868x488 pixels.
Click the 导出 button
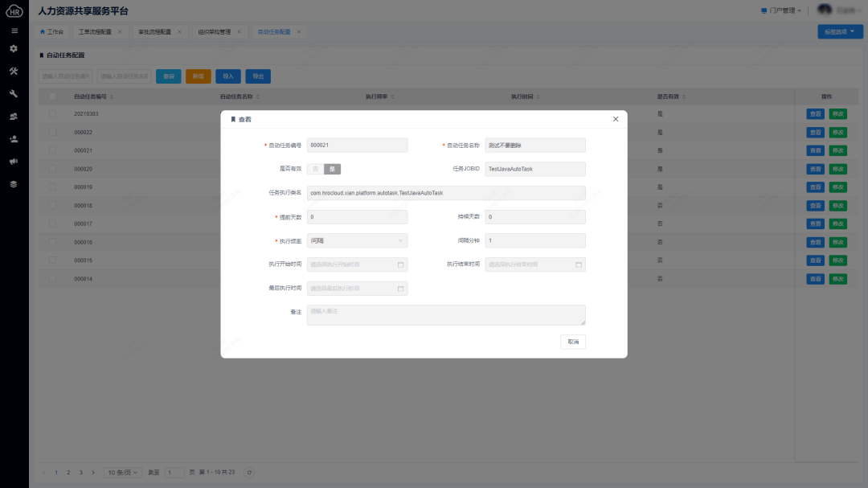(x=258, y=76)
